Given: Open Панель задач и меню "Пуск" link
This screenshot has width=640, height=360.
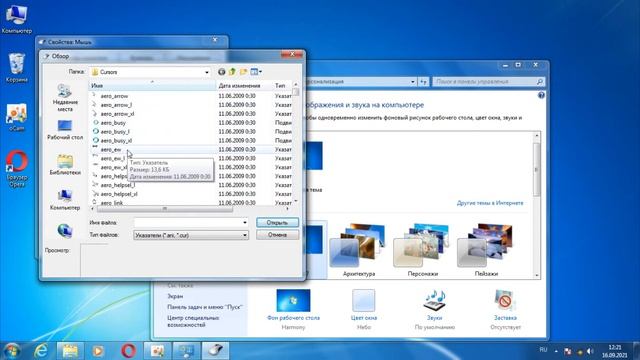Looking at the screenshot, I should [x=205, y=307].
